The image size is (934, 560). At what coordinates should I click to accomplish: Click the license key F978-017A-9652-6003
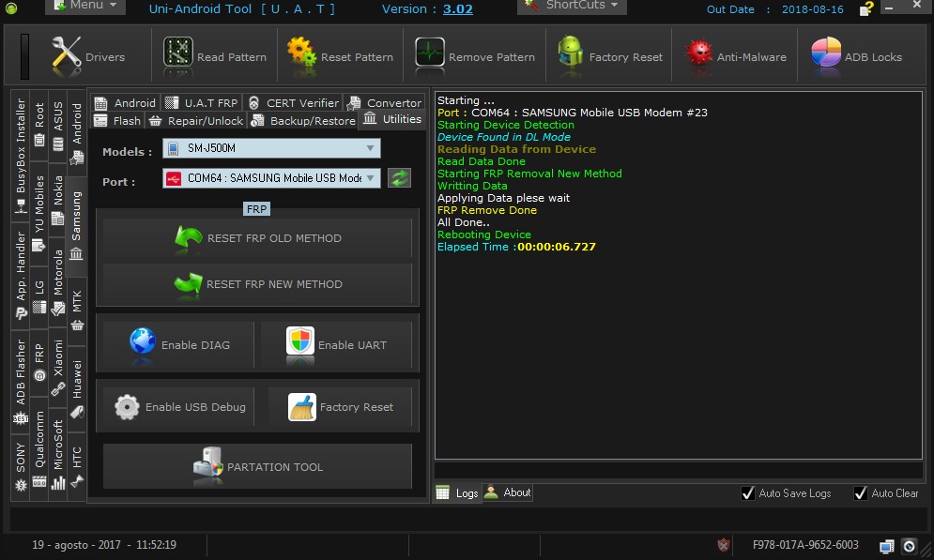pos(805,545)
